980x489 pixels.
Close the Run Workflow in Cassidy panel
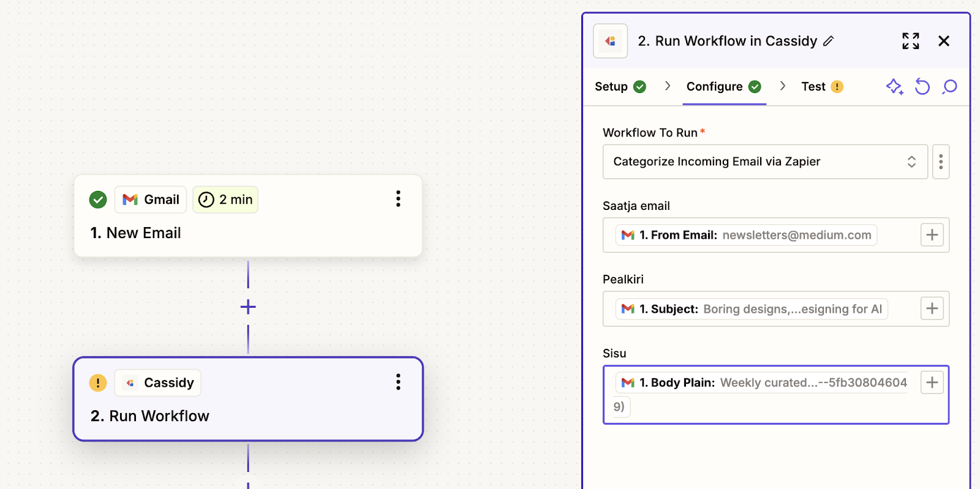coord(944,41)
